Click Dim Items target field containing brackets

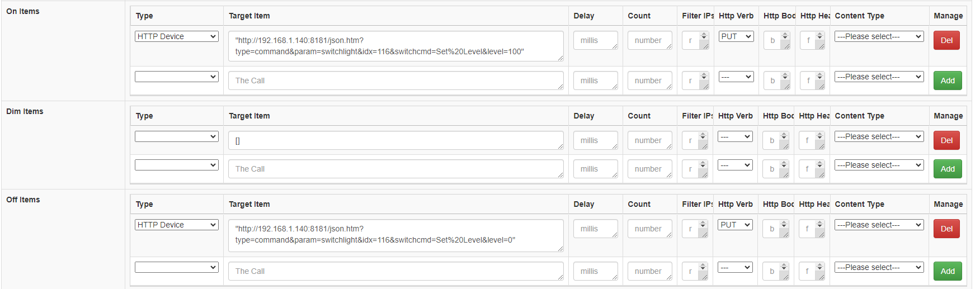[396, 140]
